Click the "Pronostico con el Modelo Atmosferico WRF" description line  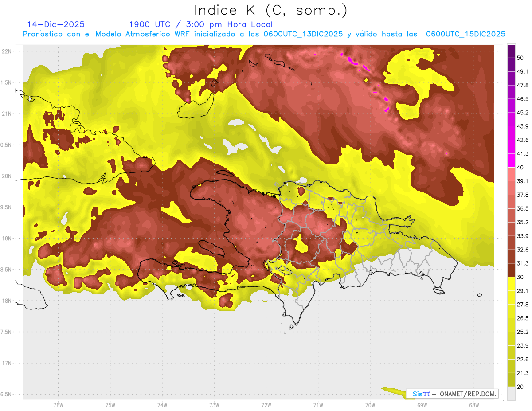pos(264,34)
